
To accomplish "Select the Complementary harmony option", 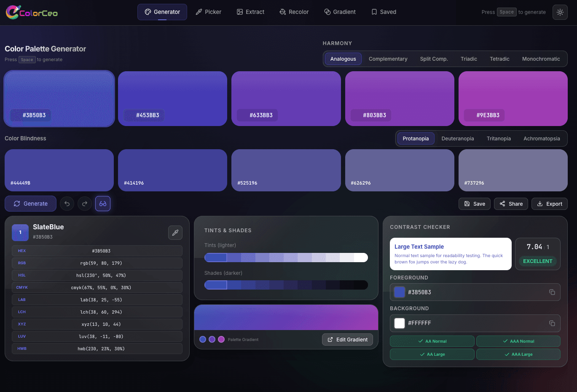I will pyautogui.click(x=388, y=59).
